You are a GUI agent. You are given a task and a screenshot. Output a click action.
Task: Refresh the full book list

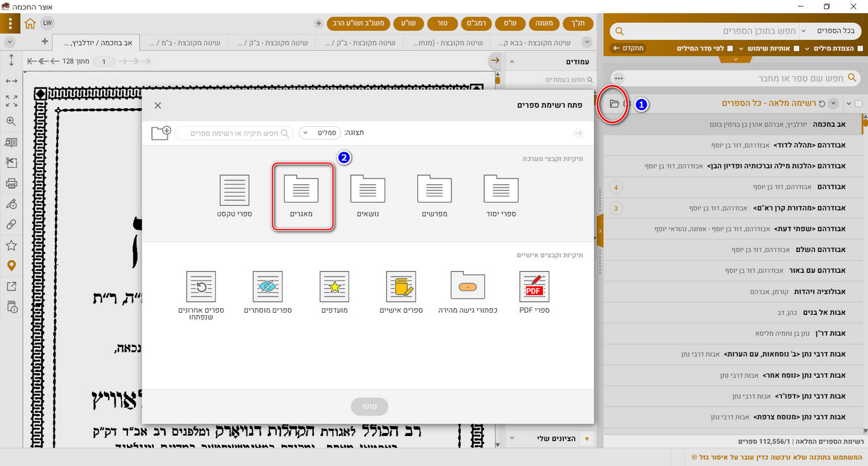[x=822, y=104]
